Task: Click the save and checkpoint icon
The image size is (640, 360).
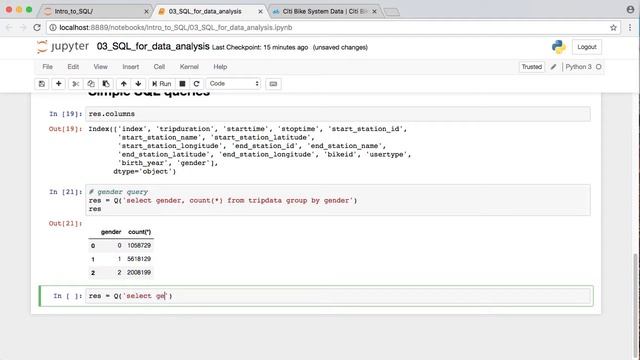Action: (x=42, y=84)
